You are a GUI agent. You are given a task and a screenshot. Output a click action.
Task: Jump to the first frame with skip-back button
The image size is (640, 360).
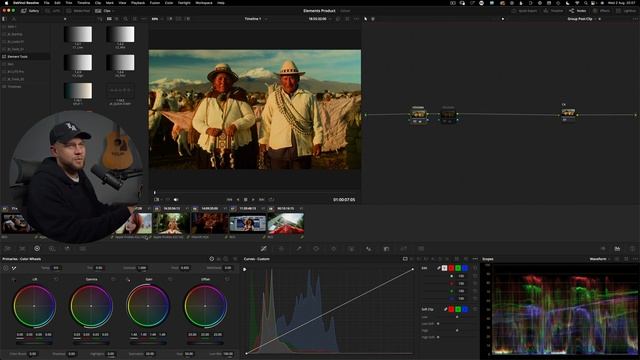[229, 200]
